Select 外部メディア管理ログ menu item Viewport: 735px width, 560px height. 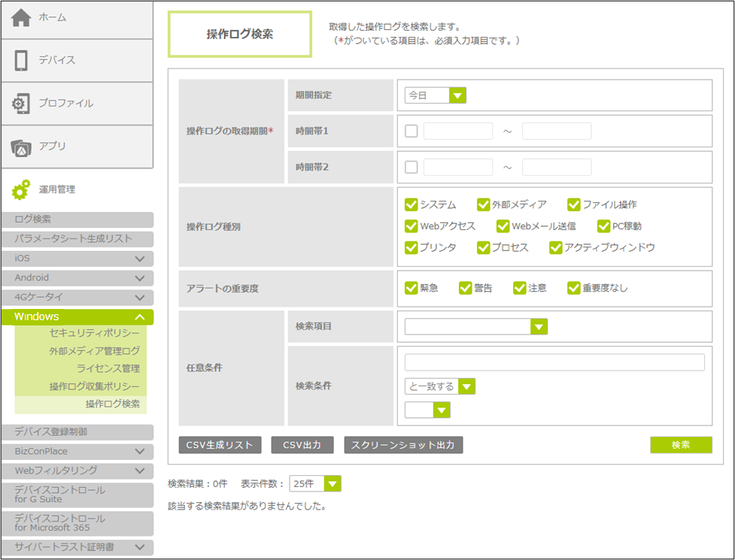pyautogui.click(x=94, y=351)
